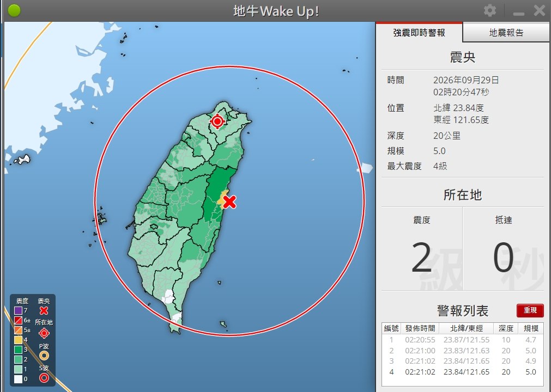The image size is (551, 392).
Task: Click the latitude 北緯 23.84度
Action: point(458,108)
